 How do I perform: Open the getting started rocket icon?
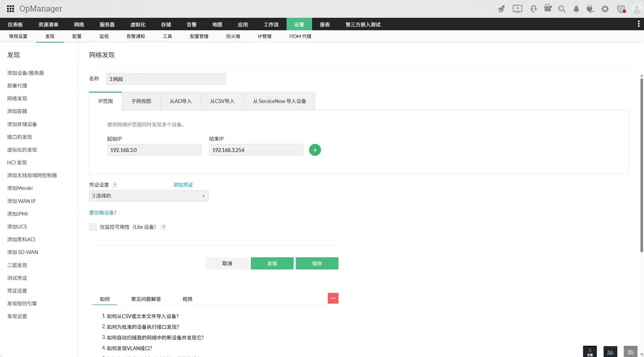tap(501, 9)
